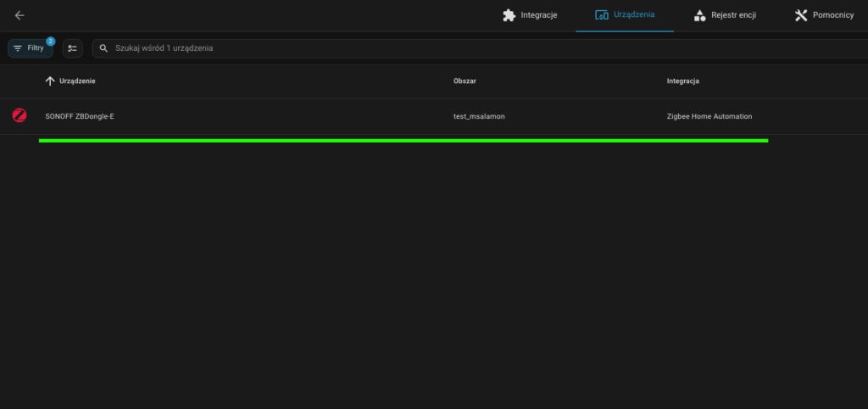Viewport: 868px width, 409px height.
Task: Click the devices icon beside Urządzenia
Action: click(602, 15)
